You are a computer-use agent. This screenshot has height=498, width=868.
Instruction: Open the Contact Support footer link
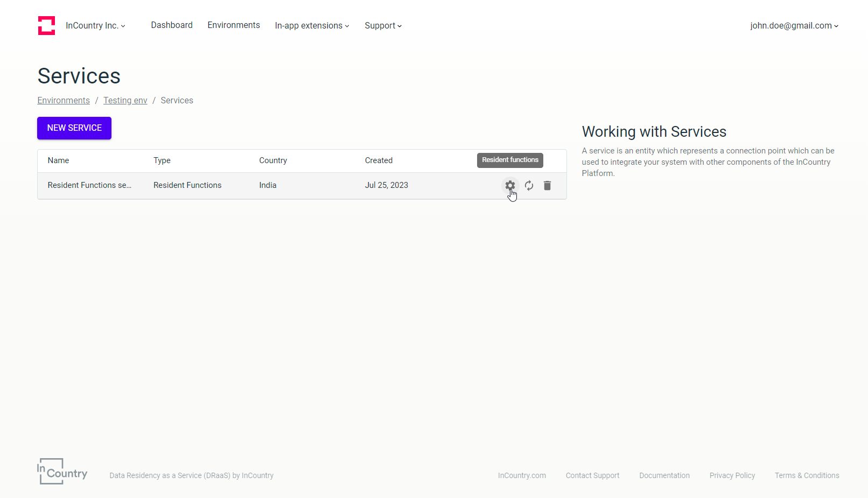(x=592, y=475)
